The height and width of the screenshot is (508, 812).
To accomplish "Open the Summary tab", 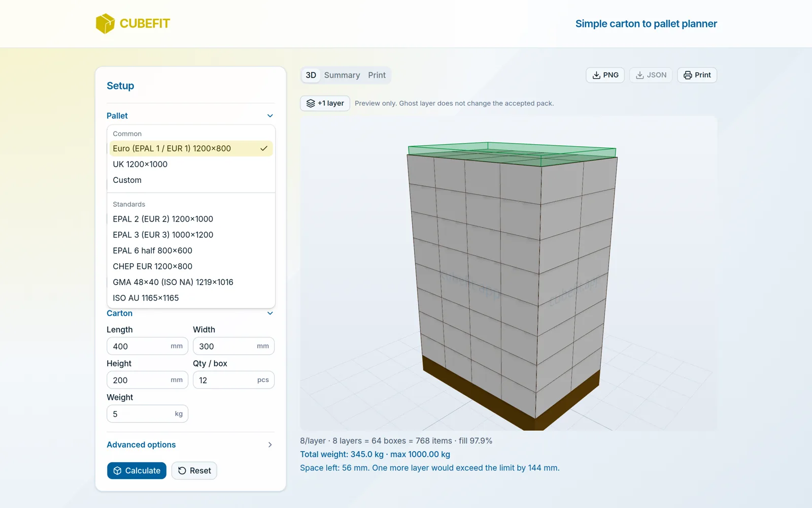I will [x=342, y=75].
